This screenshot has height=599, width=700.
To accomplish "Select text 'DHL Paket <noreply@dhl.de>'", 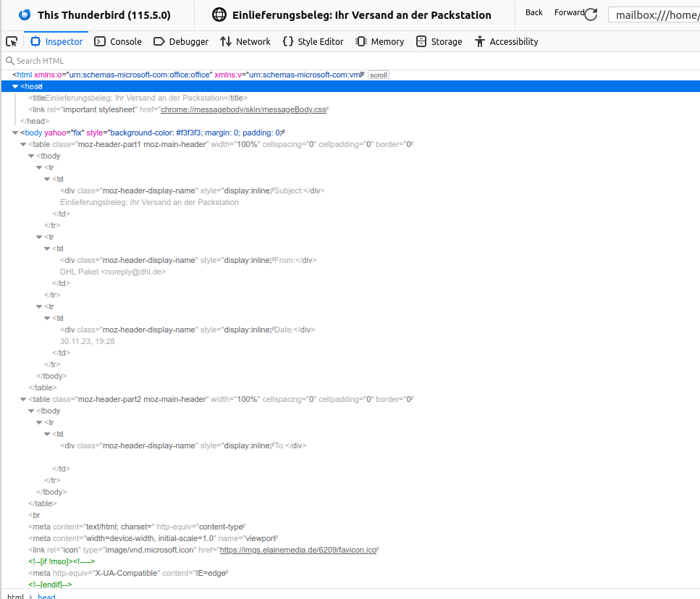I will [113, 272].
